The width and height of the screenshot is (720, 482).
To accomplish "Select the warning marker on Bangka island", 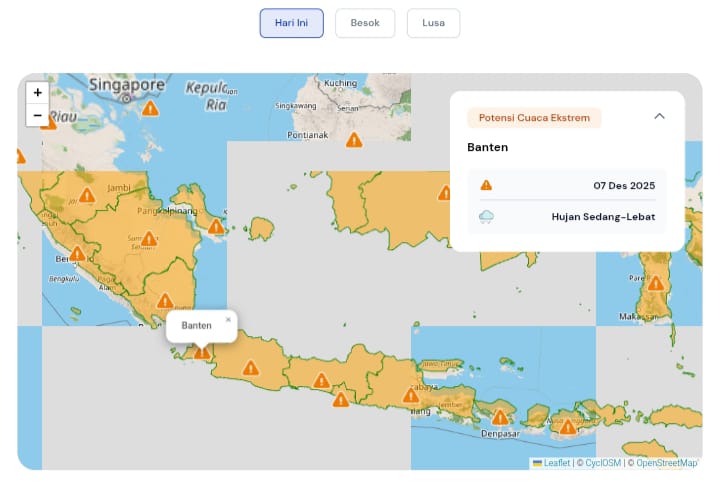I will (x=215, y=227).
